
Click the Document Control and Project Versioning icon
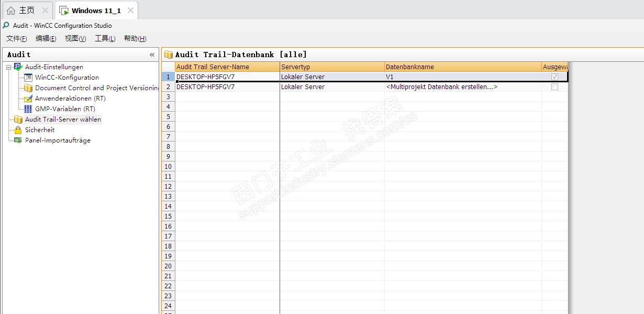(28, 88)
